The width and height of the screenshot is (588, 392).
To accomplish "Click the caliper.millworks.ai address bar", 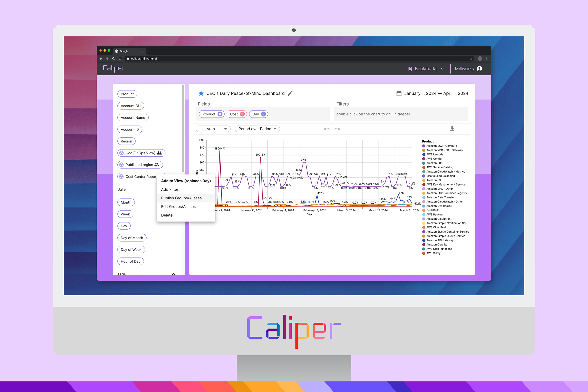I will point(299,59).
